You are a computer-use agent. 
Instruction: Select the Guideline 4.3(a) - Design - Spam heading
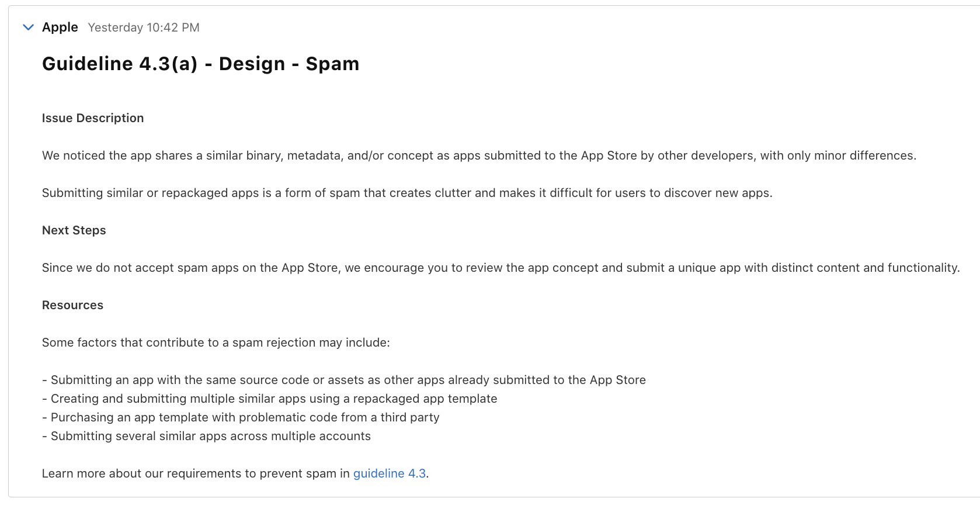201,64
